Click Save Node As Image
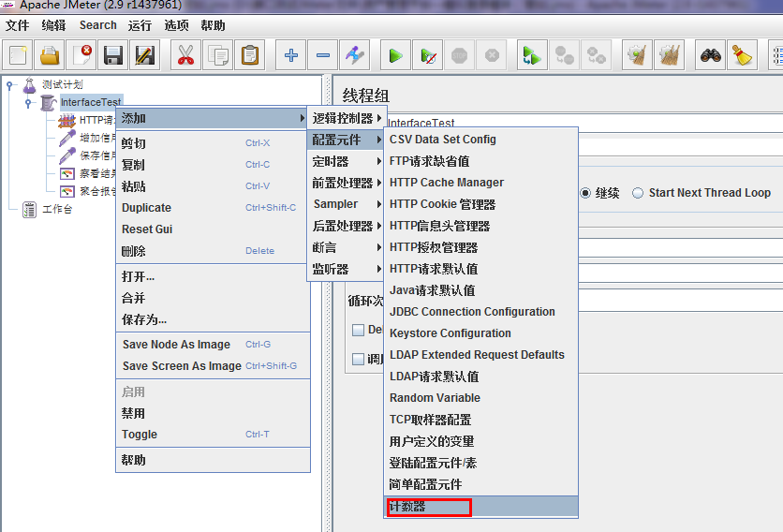The height and width of the screenshot is (532, 783). click(x=213, y=344)
